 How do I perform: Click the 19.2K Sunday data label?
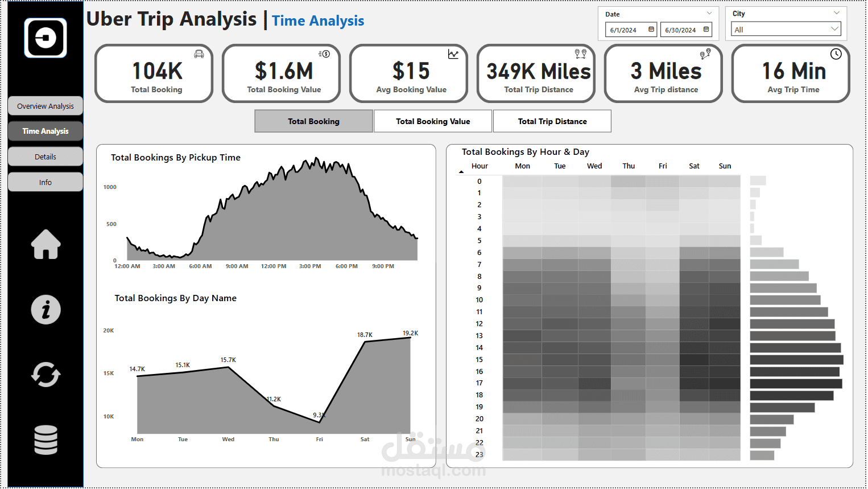coord(410,333)
